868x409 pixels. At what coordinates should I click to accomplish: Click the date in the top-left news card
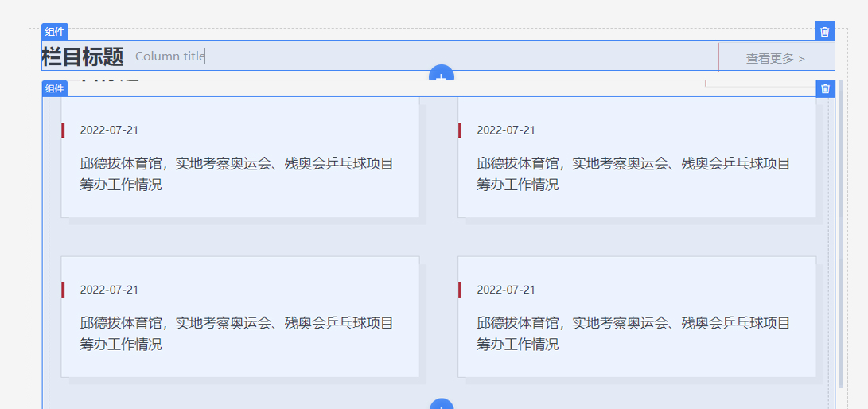109,130
